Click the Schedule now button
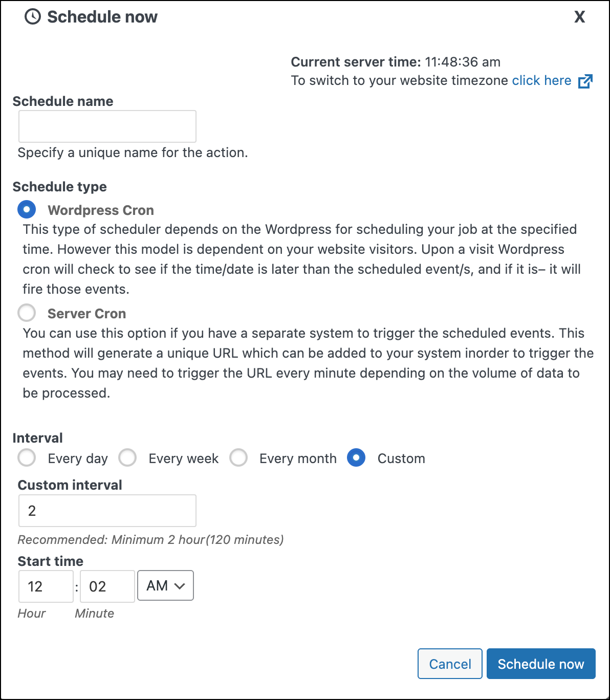The image size is (610, 700). [541, 664]
